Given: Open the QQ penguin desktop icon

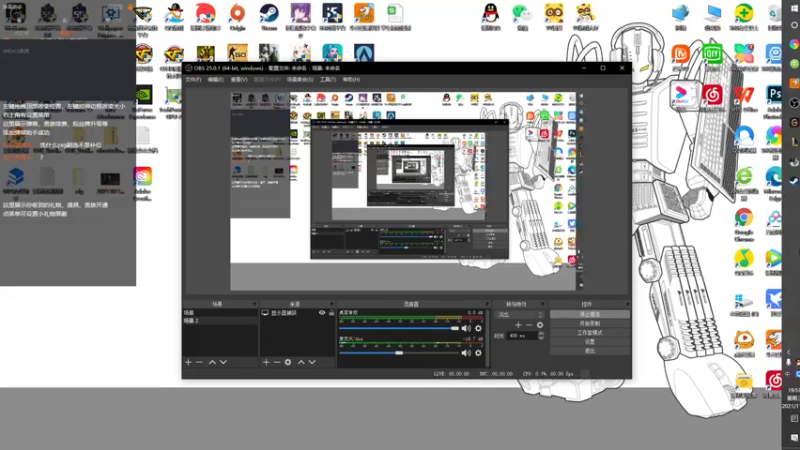Looking at the screenshot, I should (x=490, y=16).
